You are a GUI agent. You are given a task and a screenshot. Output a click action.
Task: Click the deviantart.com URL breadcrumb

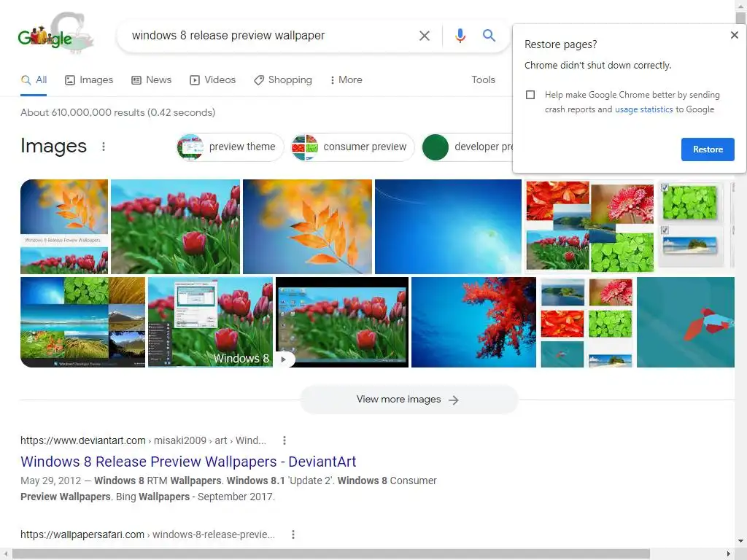pyautogui.click(x=143, y=440)
